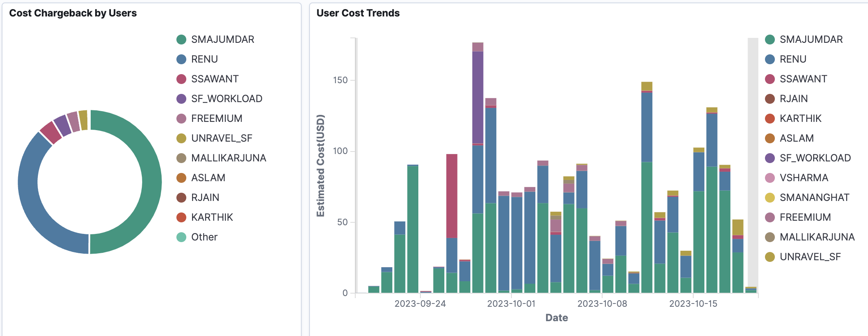Click the 2023-09-24 date axis label
This screenshot has height=336, width=868.
(420, 304)
